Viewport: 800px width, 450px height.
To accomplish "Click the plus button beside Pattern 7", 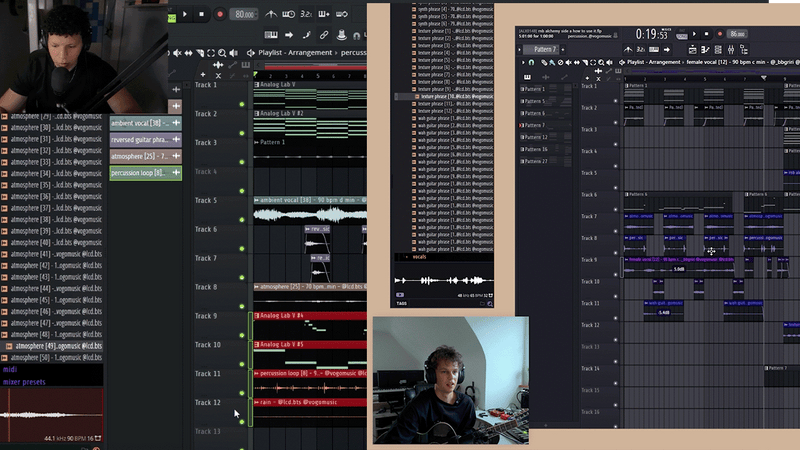I will (x=563, y=49).
